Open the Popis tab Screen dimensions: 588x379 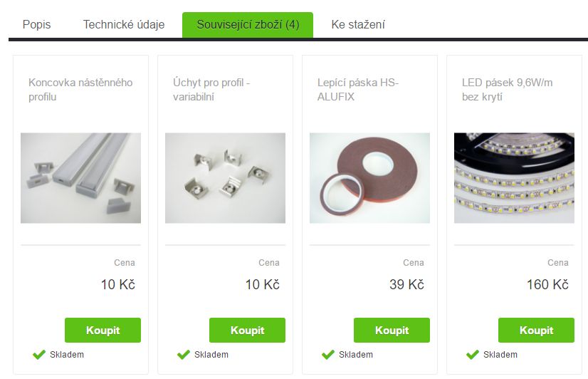(36, 24)
